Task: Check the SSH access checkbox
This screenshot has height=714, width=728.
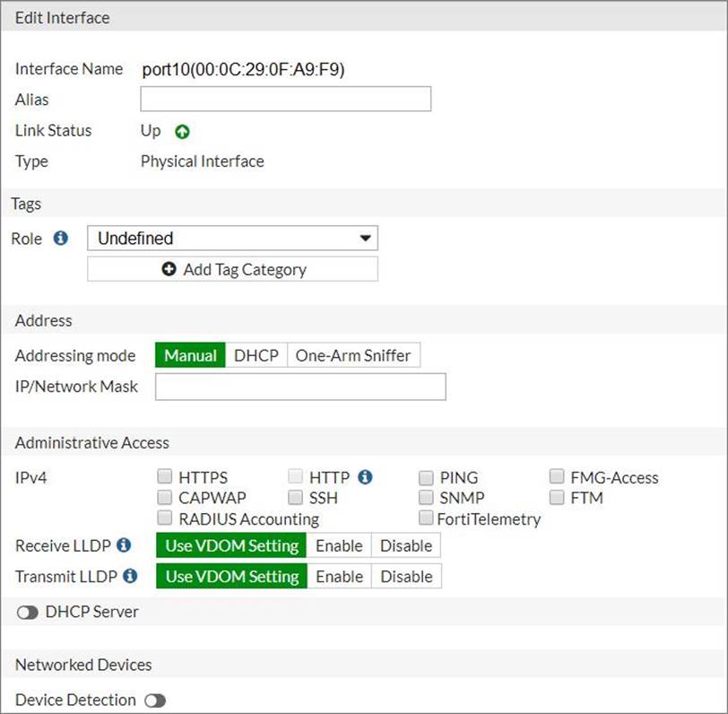Action: coord(295,497)
